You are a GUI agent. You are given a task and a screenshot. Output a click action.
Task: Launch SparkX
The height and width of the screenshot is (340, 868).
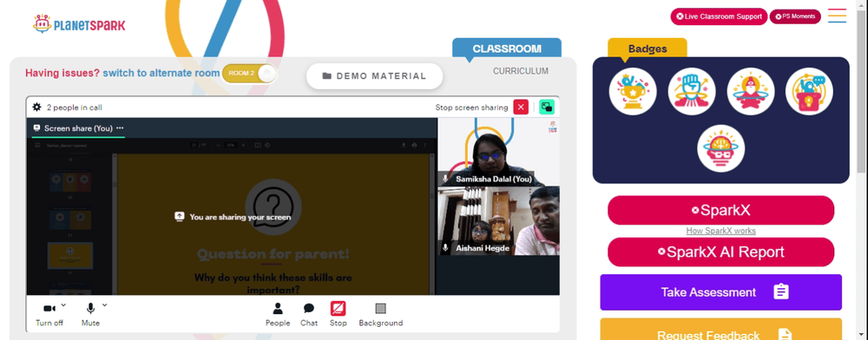pyautogui.click(x=720, y=210)
